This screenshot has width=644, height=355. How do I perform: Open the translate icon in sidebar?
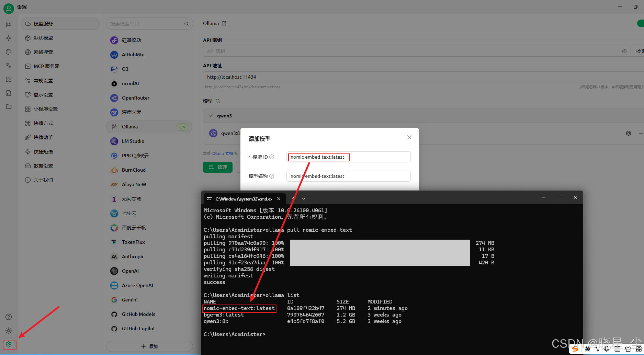tap(9, 66)
